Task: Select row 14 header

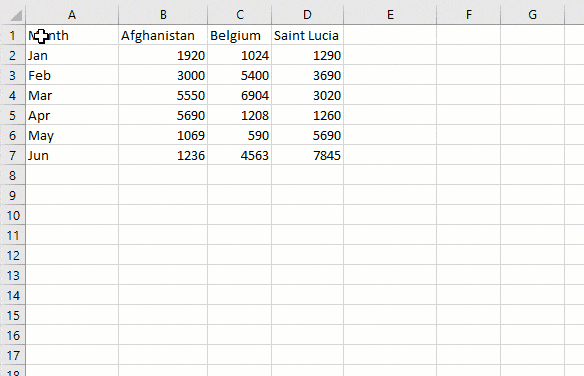Action: pyautogui.click(x=13, y=296)
